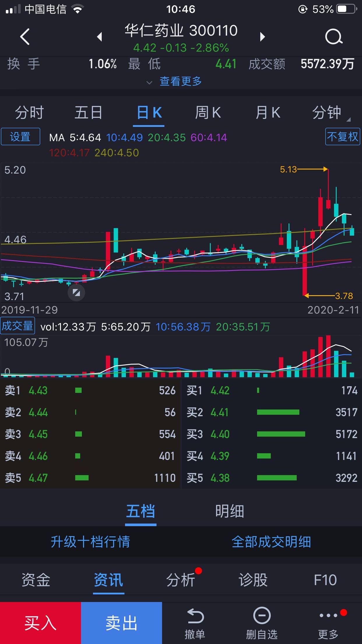362x644 pixels.
Task: Tap the Wi-Fi icon in status bar
Action: click(x=77, y=9)
